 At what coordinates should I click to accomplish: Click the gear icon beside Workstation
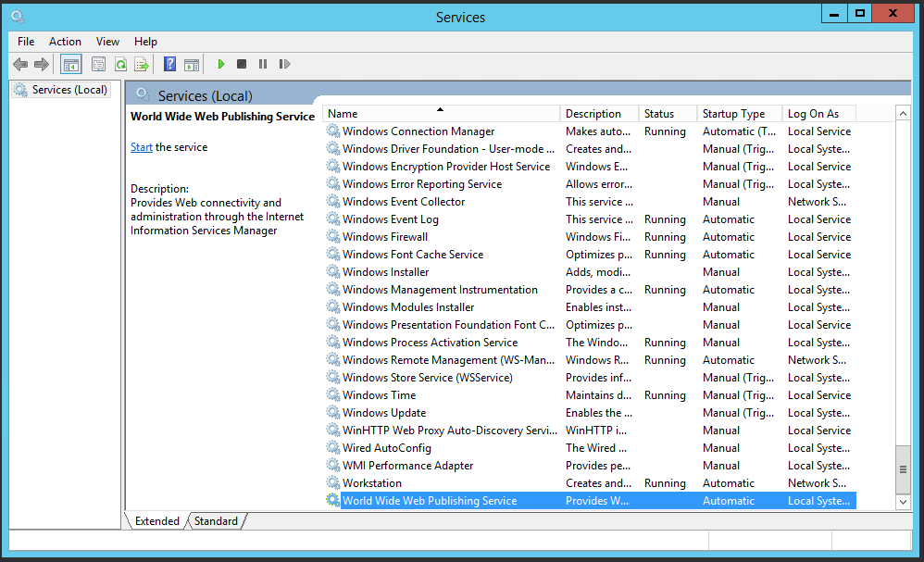tap(333, 482)
